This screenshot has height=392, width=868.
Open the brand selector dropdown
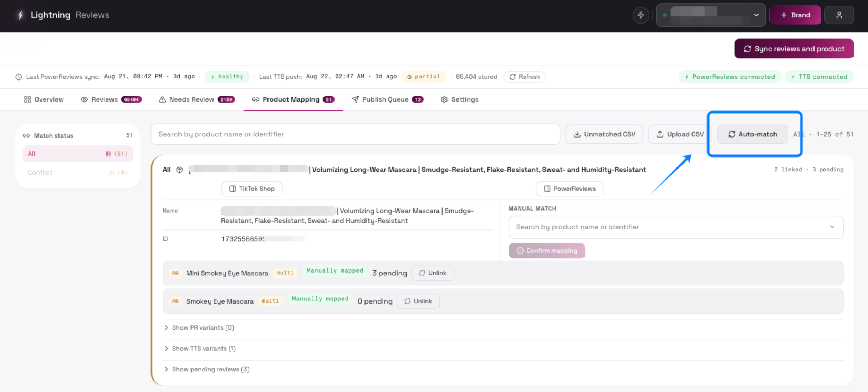click(711, 15)
